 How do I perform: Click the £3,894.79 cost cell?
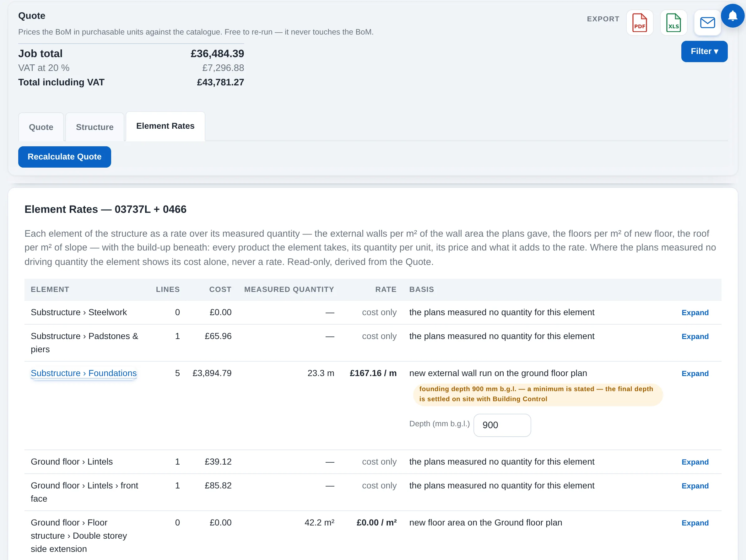pyautogui.click(x=212, y=373)
